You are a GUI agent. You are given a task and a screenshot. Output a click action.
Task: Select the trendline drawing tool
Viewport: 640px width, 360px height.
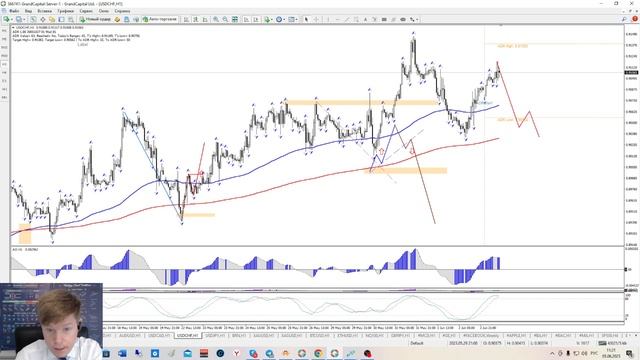[x=347, y=19]
